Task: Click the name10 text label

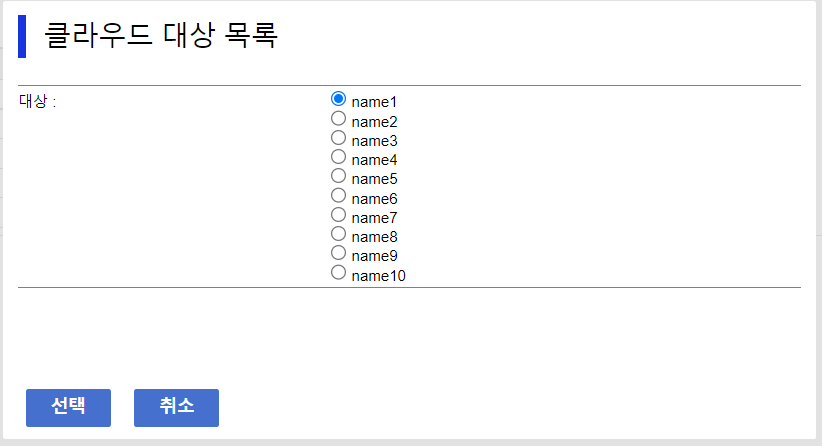Action: pos(378,276)
